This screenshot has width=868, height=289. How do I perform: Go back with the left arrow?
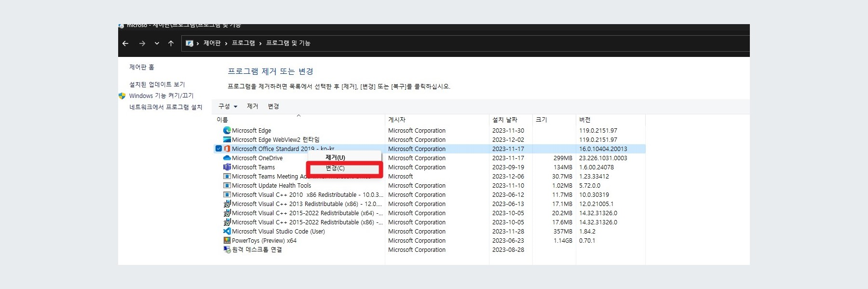[125, 43]
